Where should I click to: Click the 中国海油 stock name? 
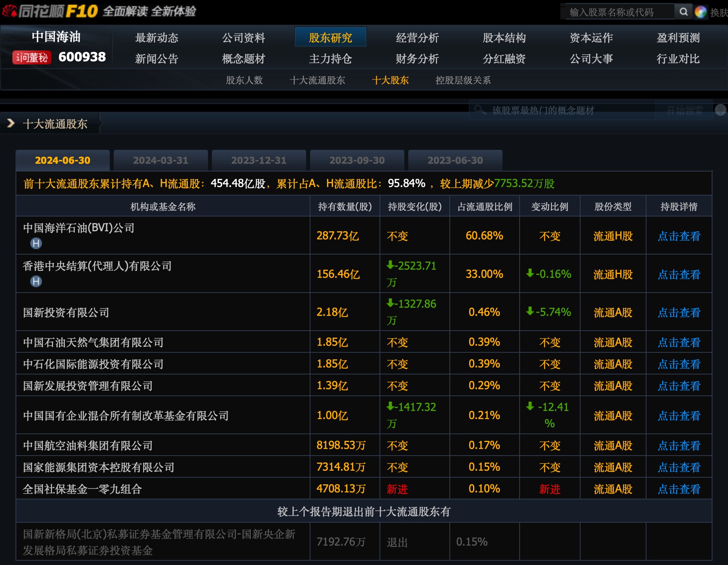(56, 36)
